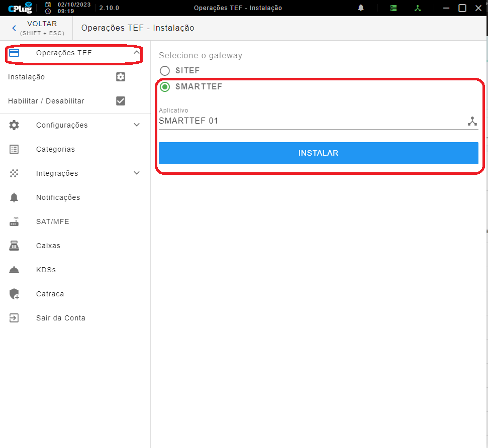The height and width of the screenshot is (448, 488).
Task: Click the Operações TEF card icon
Action: (x=14, y=53)
